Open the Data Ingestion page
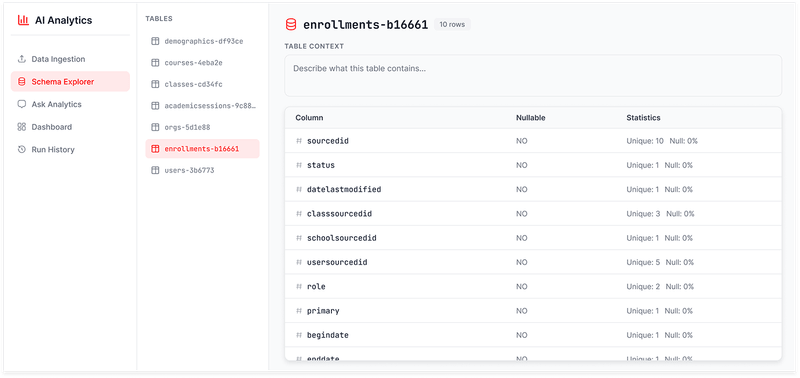The width and height of the screenshot is (800, 378). point(70,59)
